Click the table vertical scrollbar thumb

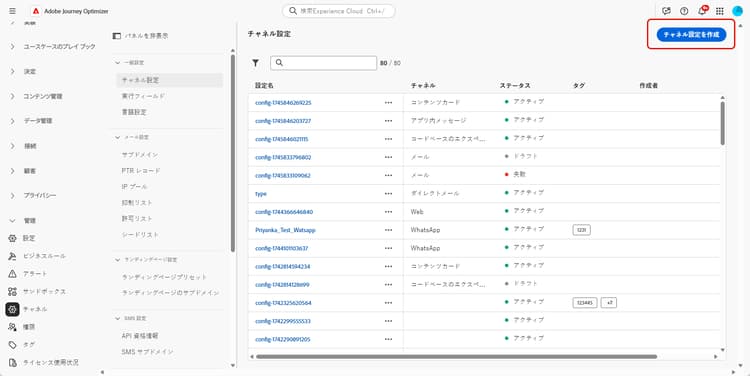click(722, 123)
